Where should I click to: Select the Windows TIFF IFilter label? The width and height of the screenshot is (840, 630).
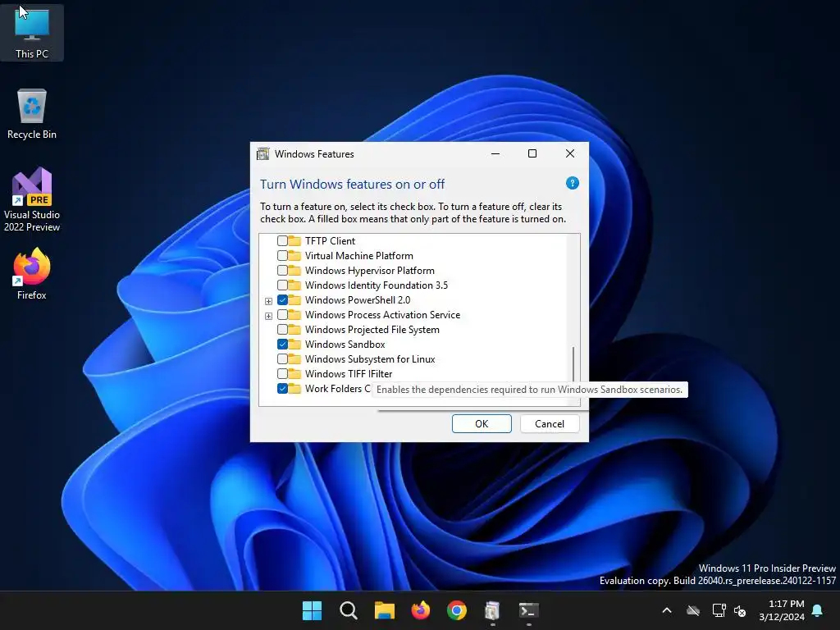coord(349,374)
